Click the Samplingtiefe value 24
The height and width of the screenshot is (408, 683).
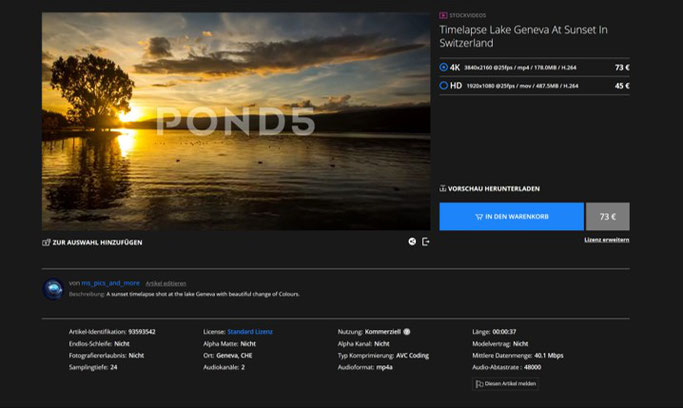114,367
